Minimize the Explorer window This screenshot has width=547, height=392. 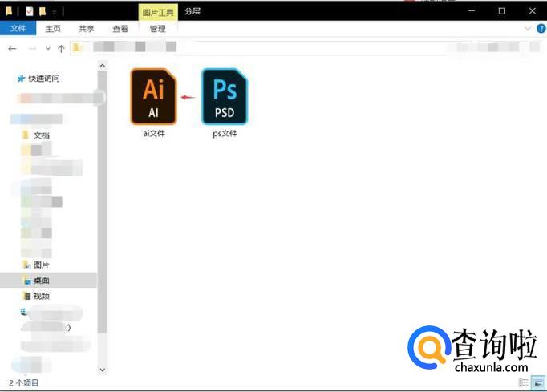click(x=472, y=11)
